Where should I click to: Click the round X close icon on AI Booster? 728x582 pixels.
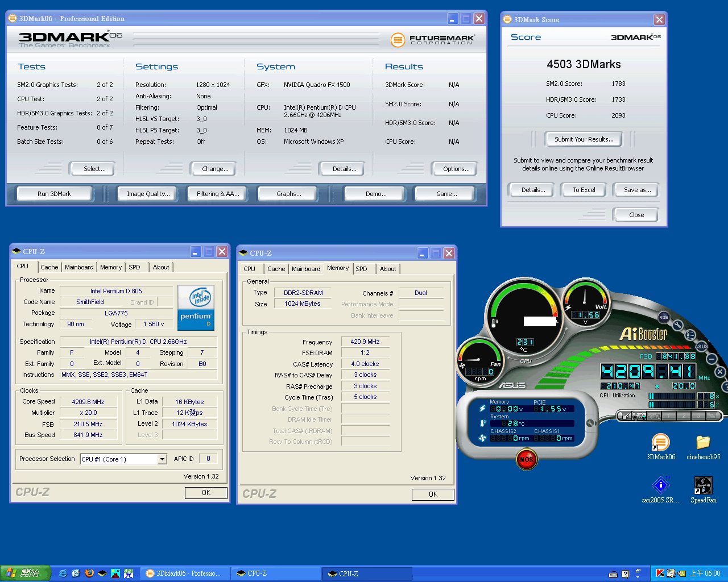click(720, 372)
